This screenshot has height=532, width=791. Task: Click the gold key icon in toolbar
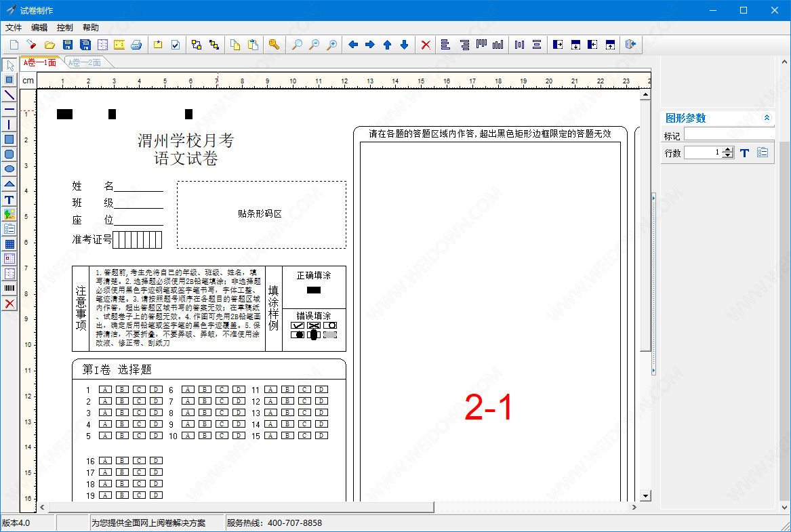click(x=274, y=45)
